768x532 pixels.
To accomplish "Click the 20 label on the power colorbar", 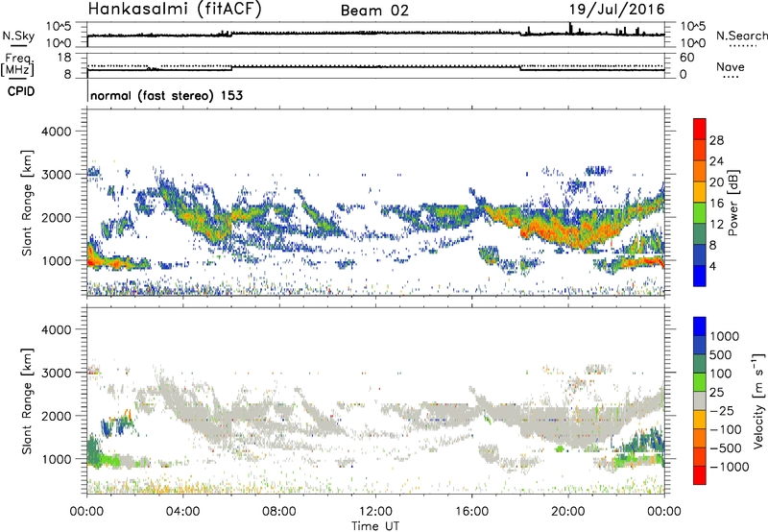I will click(x=716, y=182).
